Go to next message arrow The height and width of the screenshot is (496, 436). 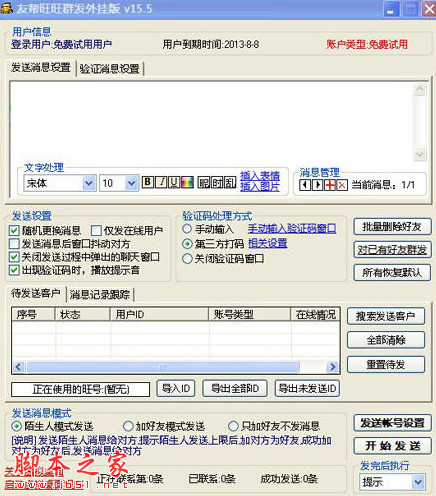click(317, 184)
